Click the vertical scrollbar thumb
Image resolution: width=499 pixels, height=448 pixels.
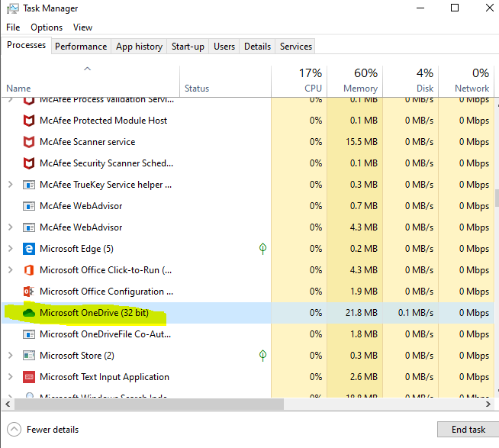coord(497,198)
